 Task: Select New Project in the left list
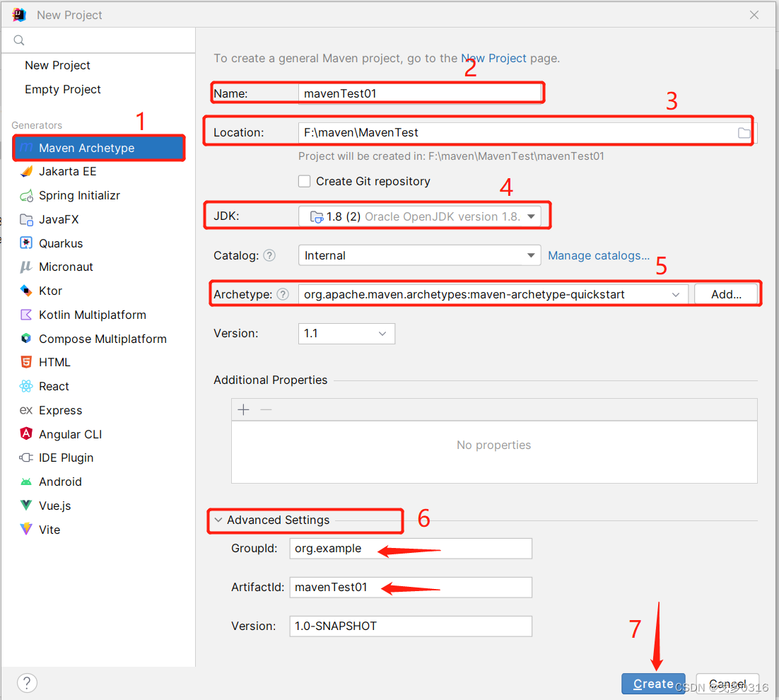58,65
